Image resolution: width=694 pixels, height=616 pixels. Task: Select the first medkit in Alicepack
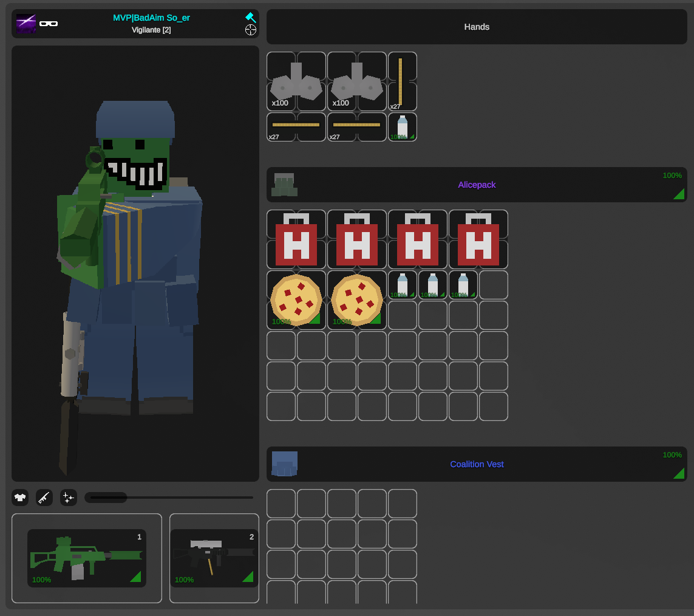[296, 239]
